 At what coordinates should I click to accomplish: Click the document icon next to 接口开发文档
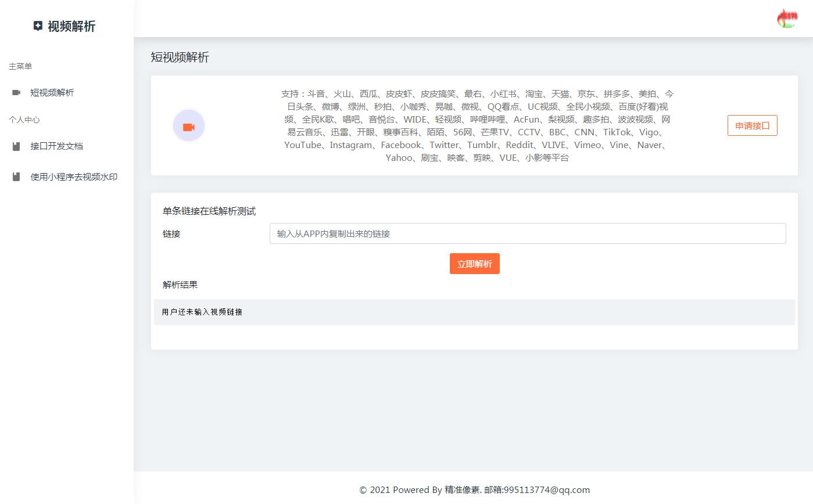[x=16, y=146]
